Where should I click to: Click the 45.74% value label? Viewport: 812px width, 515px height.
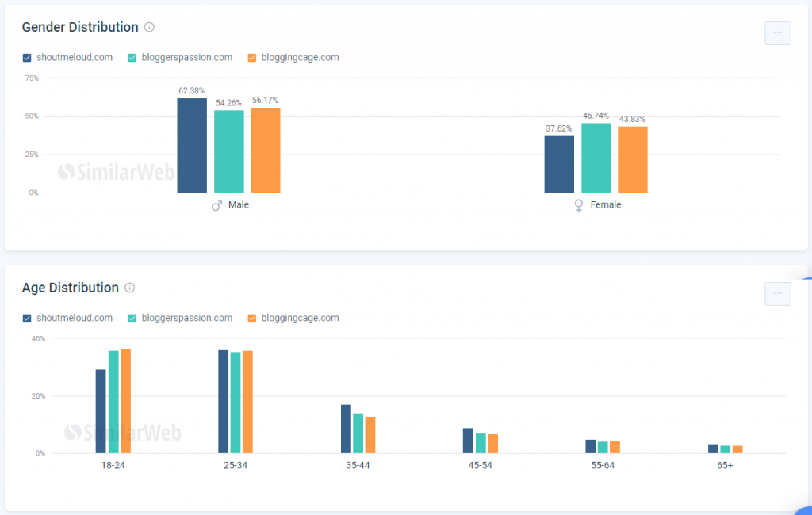point(596,116)
